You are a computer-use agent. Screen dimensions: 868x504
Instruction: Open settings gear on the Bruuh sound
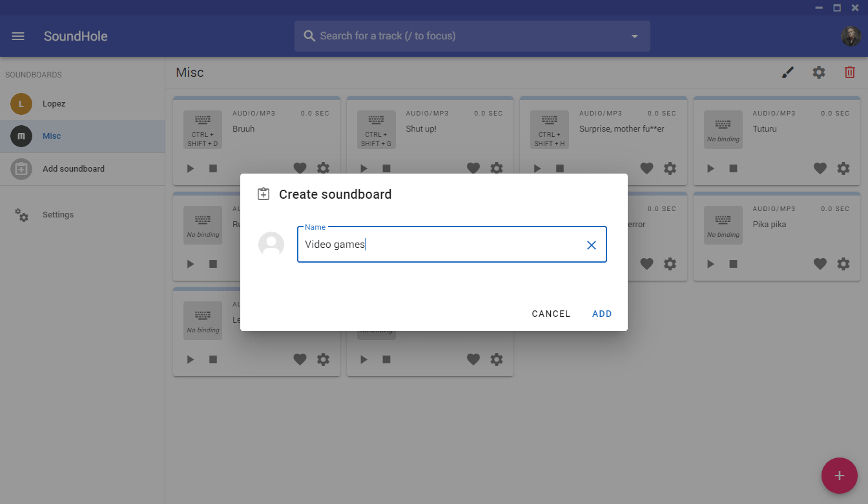[x=323, y=168]
